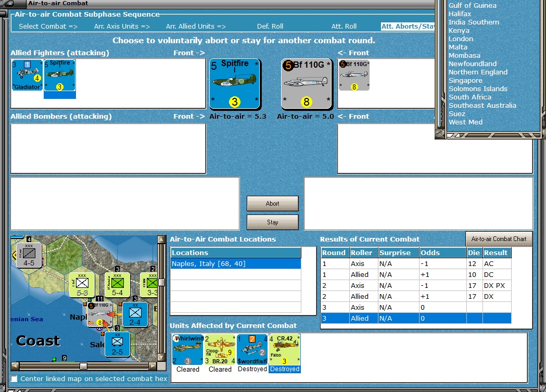The image size is (546, 392).
Task: Select Singapore in the list
Action: point(465,81)
